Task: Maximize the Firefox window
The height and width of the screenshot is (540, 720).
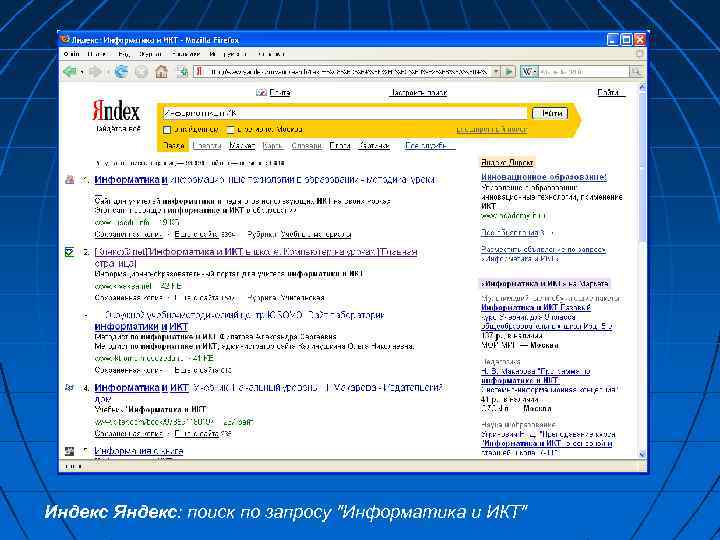Action: [626, 40]
